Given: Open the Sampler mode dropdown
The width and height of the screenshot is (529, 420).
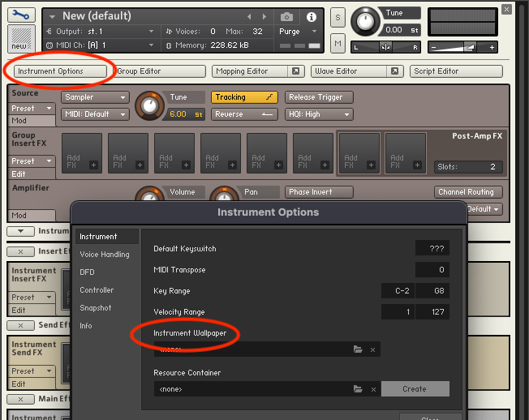Looking at the screenshot, I should [95, 97].
